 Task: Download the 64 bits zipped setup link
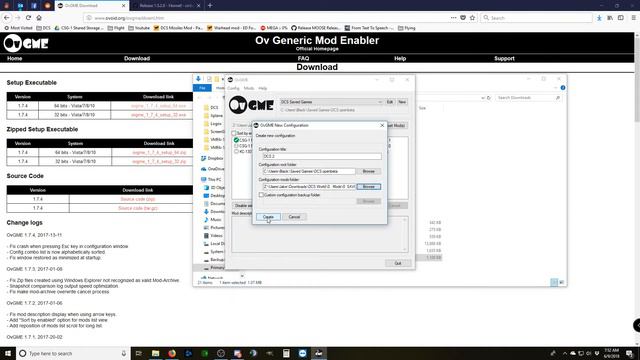click(x=159, y=152)
